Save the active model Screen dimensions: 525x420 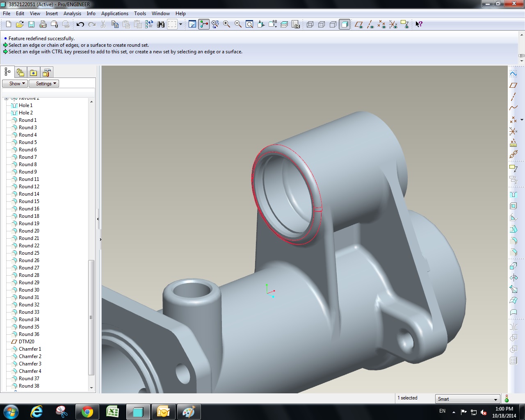[x=31, y=24]
